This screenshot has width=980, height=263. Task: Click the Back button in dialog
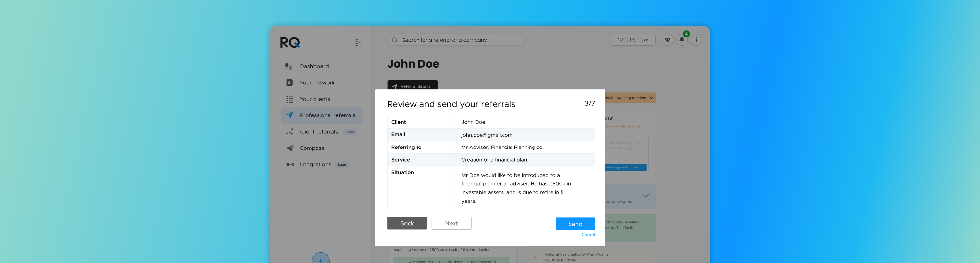pos(407,223)
